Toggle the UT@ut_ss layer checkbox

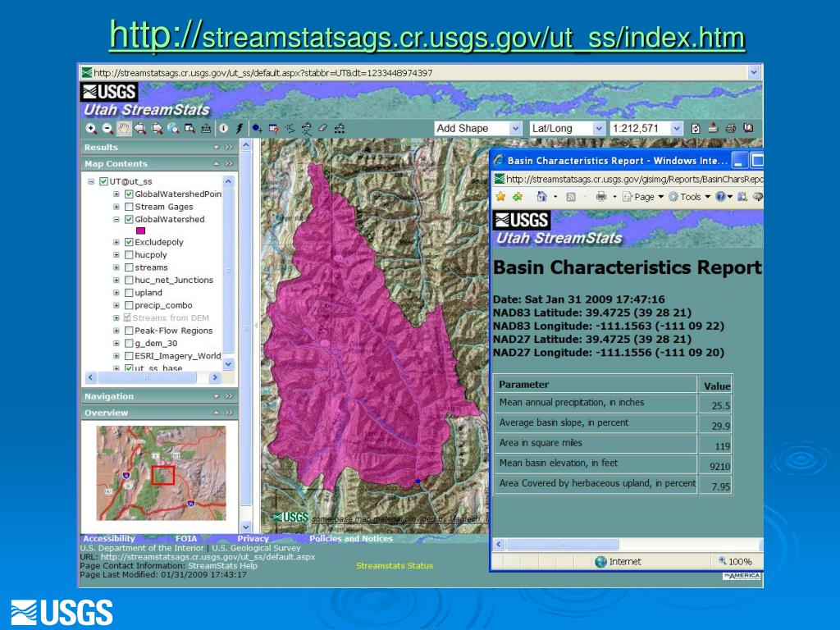coord(104,181)
